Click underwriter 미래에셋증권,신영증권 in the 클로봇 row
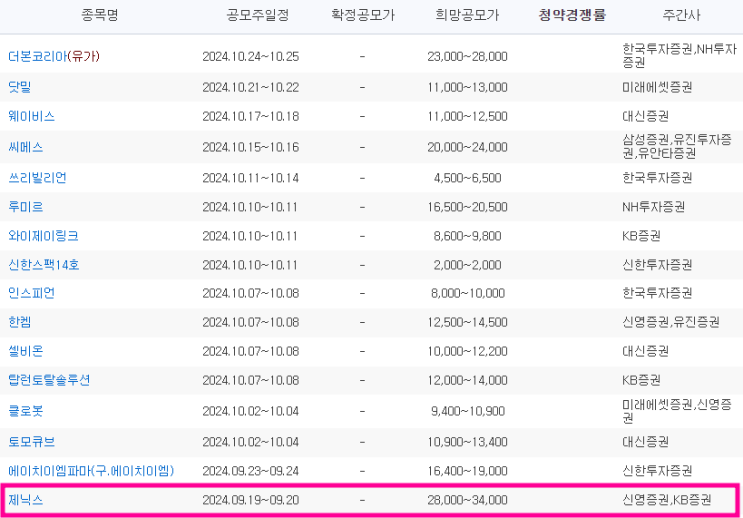 [677, 411]
